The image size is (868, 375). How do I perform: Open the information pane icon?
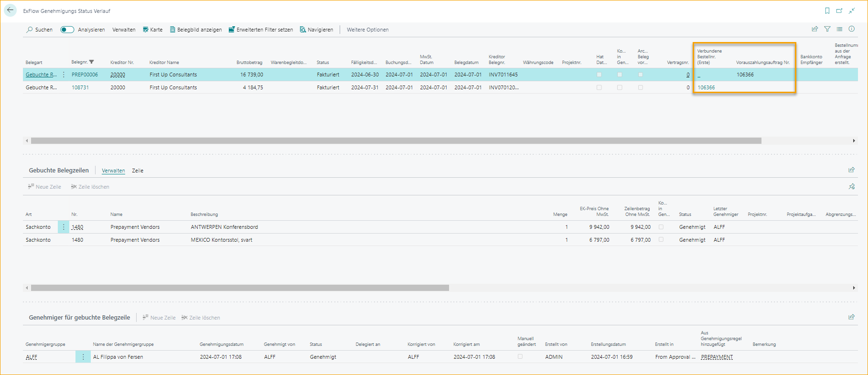pyautogui.click(x=852, y=29)
